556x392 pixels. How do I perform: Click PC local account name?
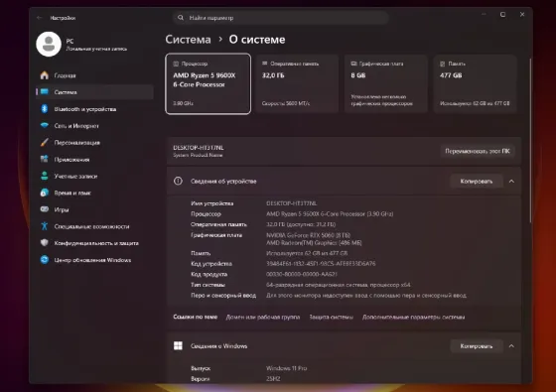69,41
